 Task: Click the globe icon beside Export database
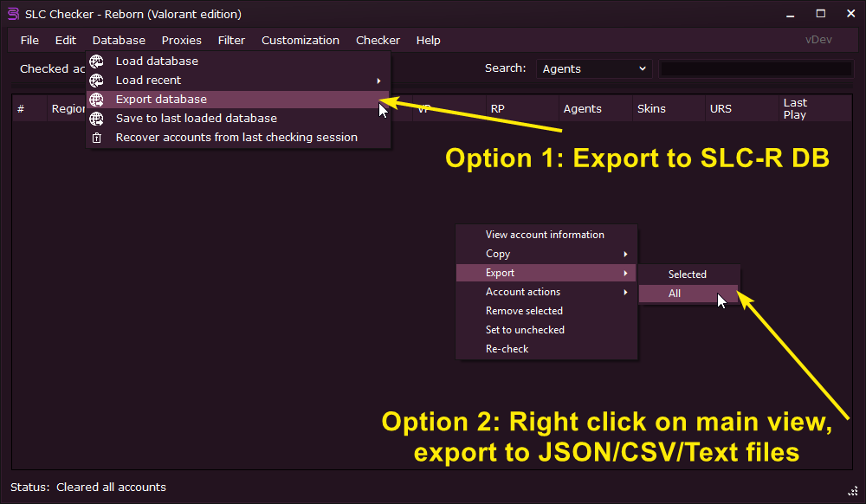(97, 100)
